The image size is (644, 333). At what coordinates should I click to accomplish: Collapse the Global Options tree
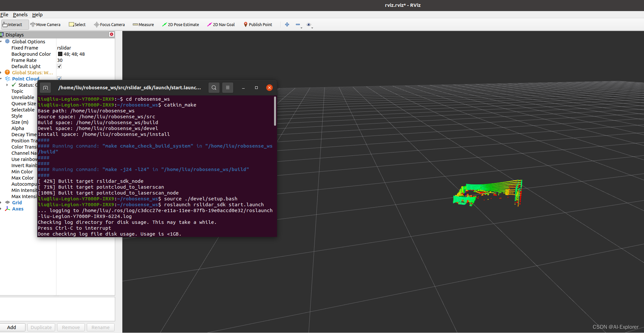[x=1, y=41]
